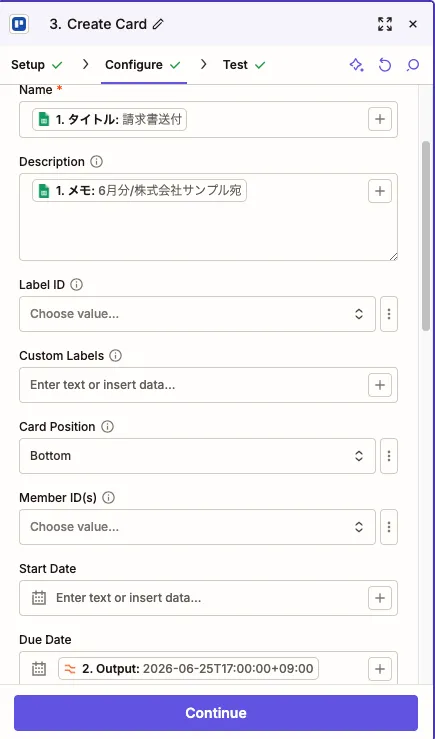Click info icon next to Label ID

[x=76, y=285]
